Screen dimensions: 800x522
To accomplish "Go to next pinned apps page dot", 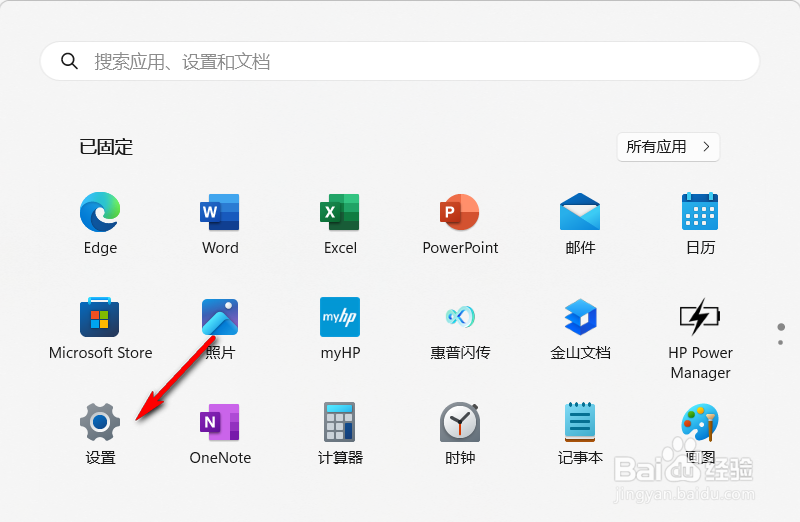I will 781,342.
